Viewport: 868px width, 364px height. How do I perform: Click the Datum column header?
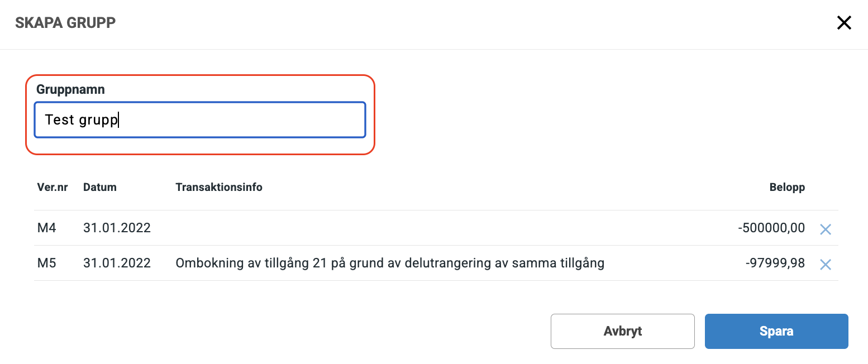point(99,187)
